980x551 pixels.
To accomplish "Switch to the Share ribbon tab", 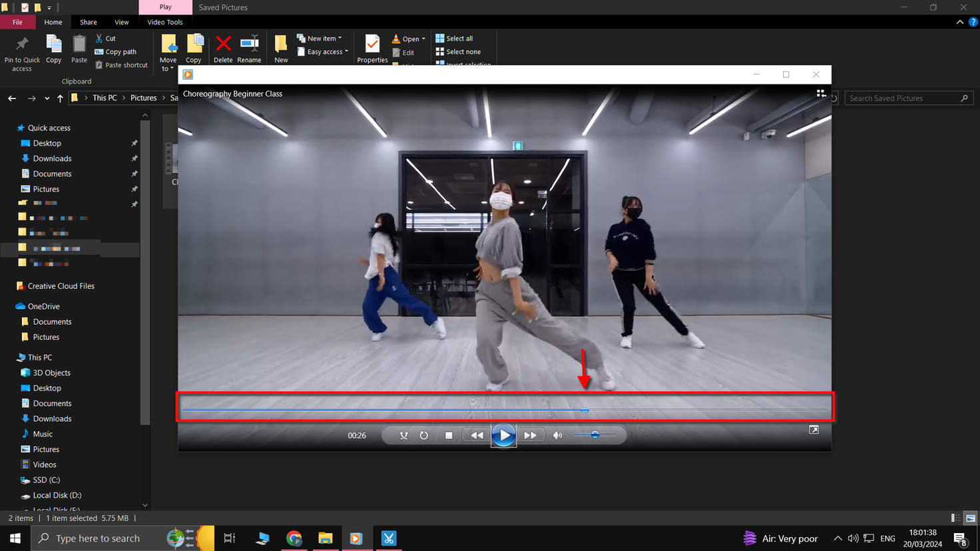I will point(89,22).
